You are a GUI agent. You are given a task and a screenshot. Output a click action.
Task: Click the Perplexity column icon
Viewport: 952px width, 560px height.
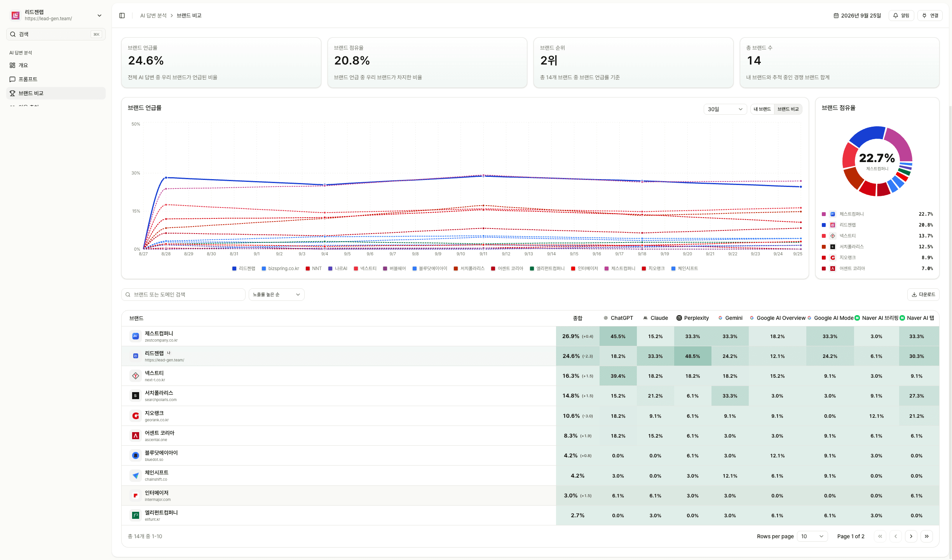click(x=679, y=318)
